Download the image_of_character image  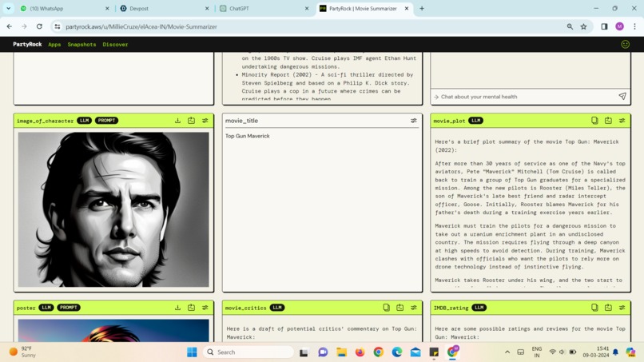click(x=177, y=121)
